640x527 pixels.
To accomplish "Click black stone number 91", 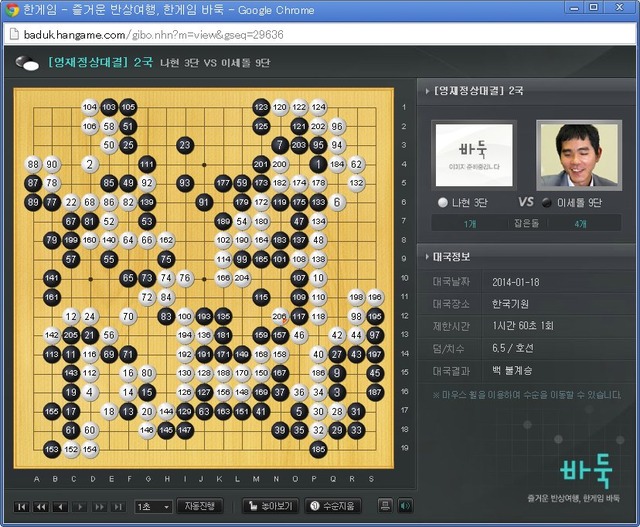I will [204, 202].
